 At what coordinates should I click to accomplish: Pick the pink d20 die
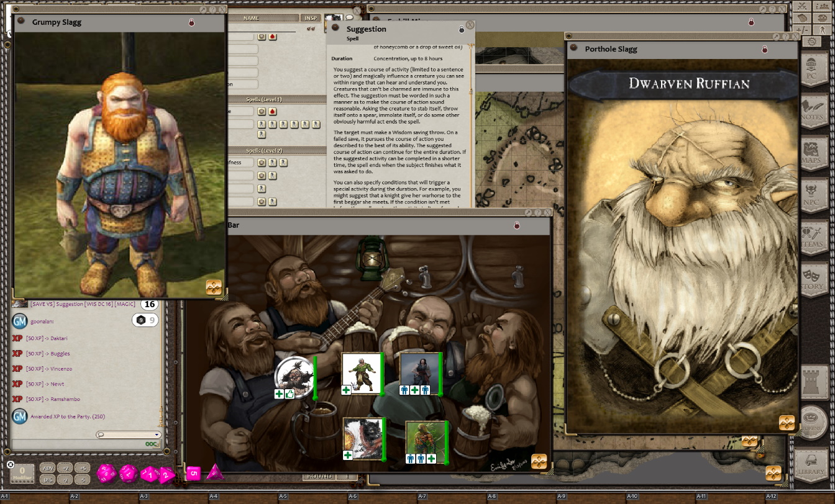(x=106, y=474)
